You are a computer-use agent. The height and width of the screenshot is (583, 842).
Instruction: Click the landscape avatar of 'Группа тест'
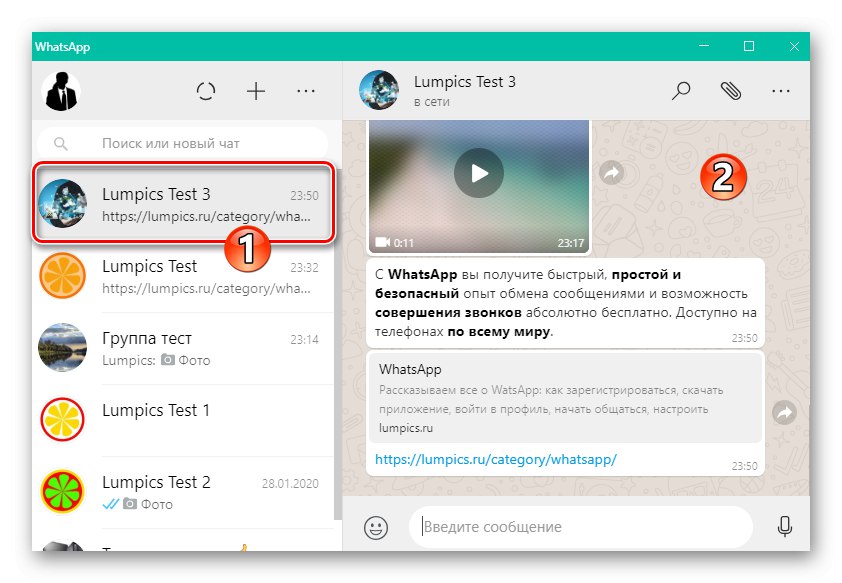click(x=62, y=348)
